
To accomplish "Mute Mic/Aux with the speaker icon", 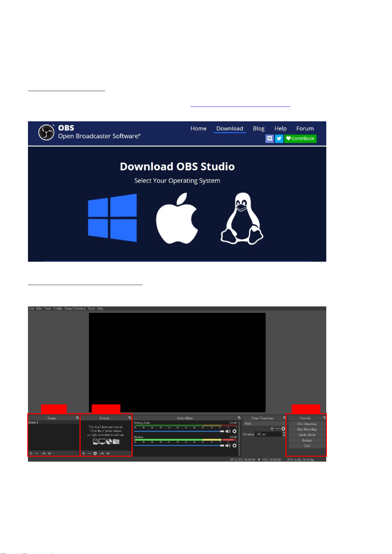I will [x=228, y=446].
